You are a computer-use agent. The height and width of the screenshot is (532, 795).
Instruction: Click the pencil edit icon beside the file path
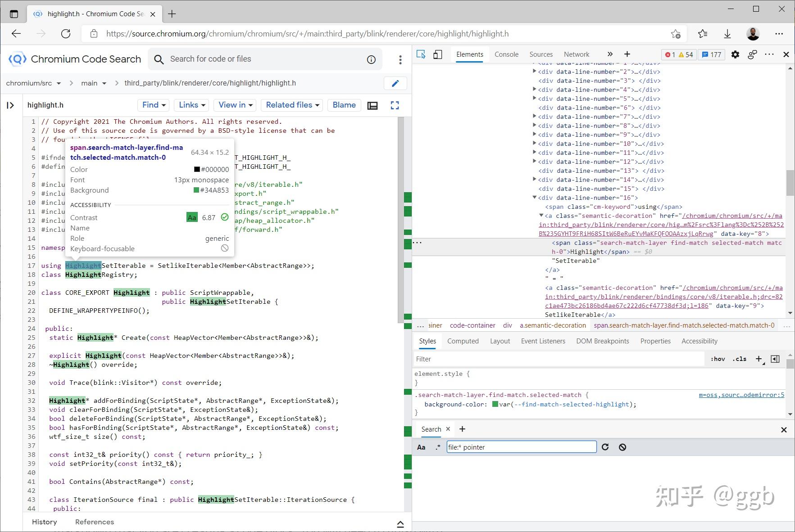tap(395, 83)
